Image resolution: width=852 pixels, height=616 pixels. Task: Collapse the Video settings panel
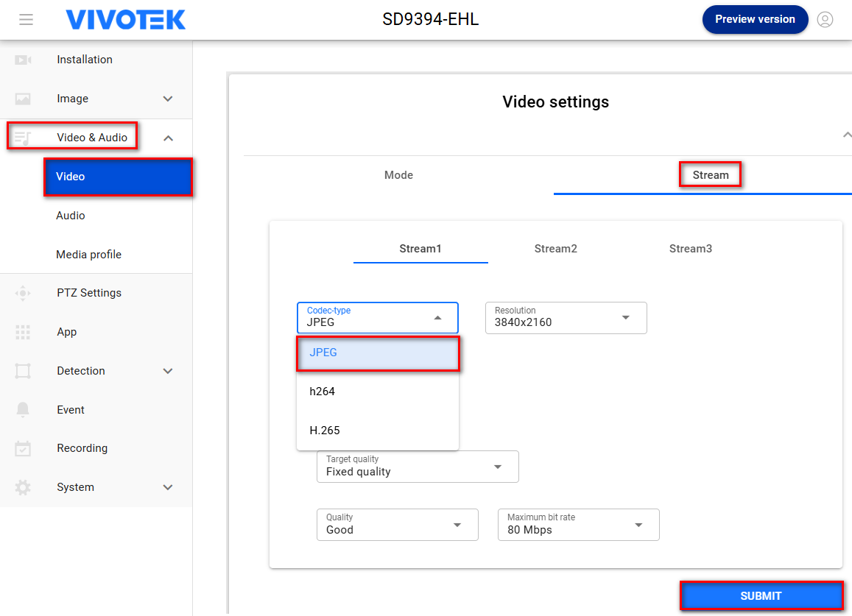pyautogui.click(x=847, y=135)
